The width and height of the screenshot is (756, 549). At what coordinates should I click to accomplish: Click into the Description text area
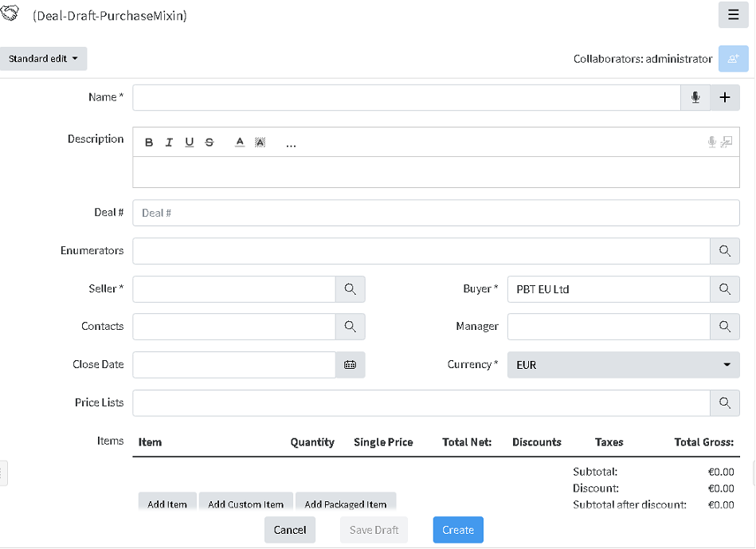(x=436, y=172)
